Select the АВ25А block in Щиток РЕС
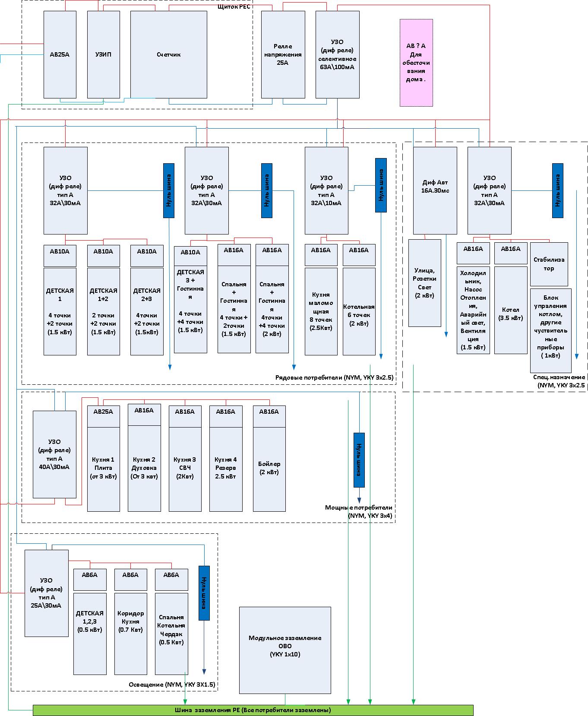This screenshot has width=588, height=716. [x=60, y=54]
